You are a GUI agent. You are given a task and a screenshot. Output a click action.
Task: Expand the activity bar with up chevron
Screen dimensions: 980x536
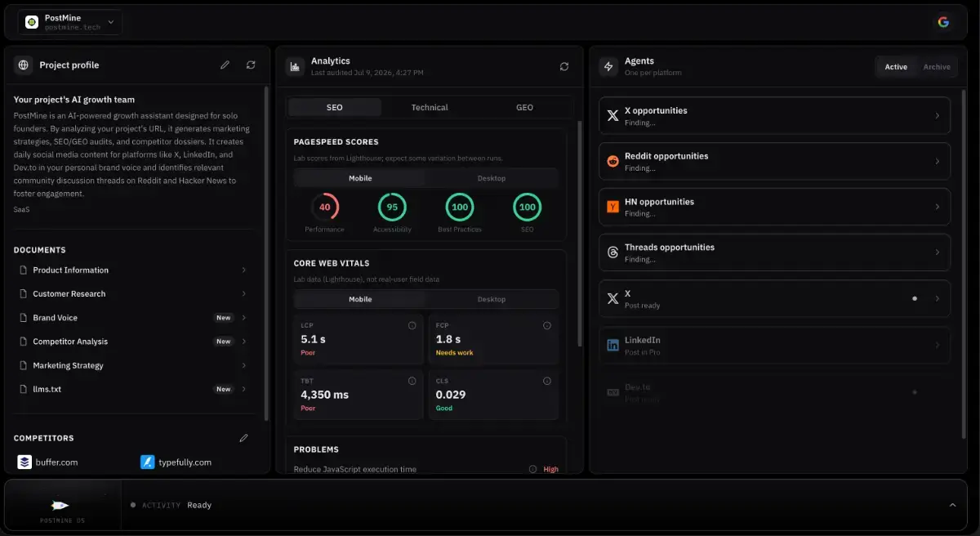(952, 505)
